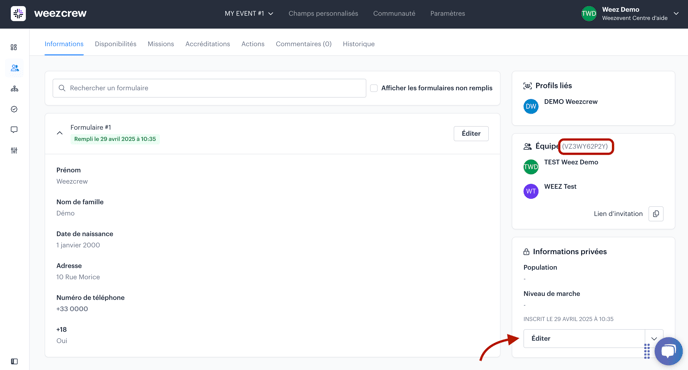Open the message bubble icon in the sidebar
The height and width of the screenshot is (370, 688).
pos(14,129)
